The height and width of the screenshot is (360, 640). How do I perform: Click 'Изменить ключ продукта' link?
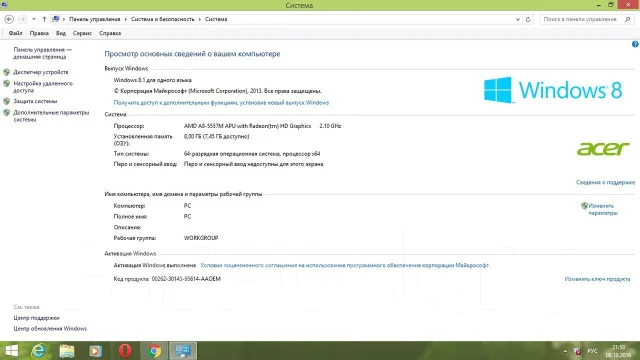tap(597, 279)
